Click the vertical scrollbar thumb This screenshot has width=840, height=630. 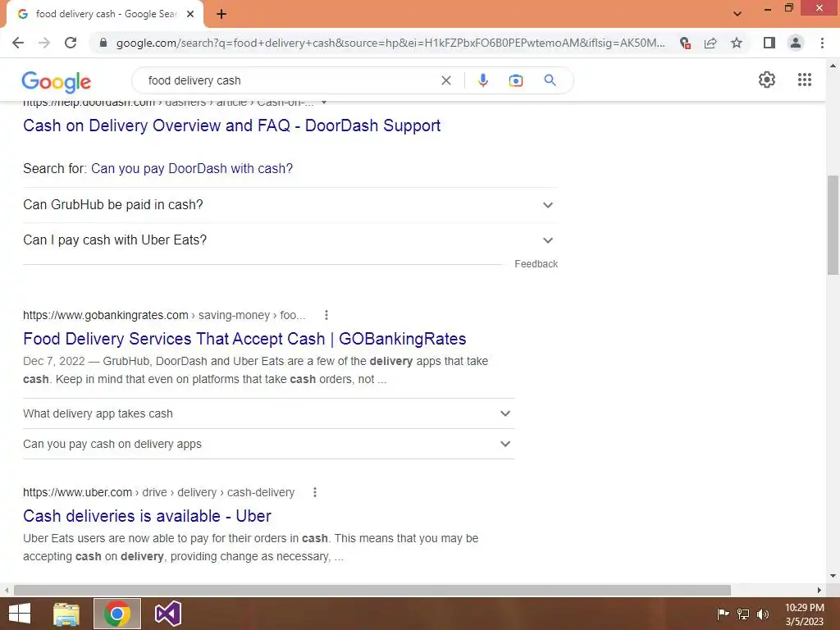pos(833,225)
